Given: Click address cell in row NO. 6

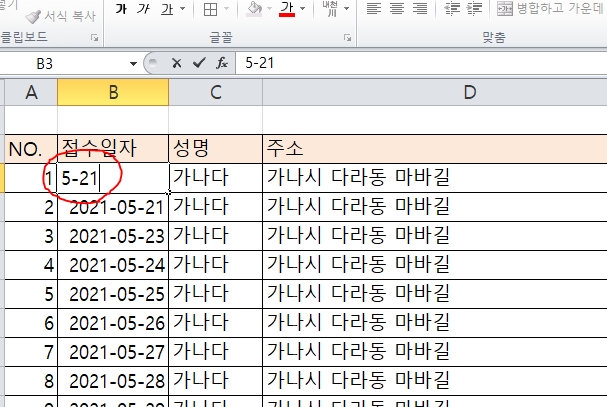Looking at the screenshot, I should (435, 323).
